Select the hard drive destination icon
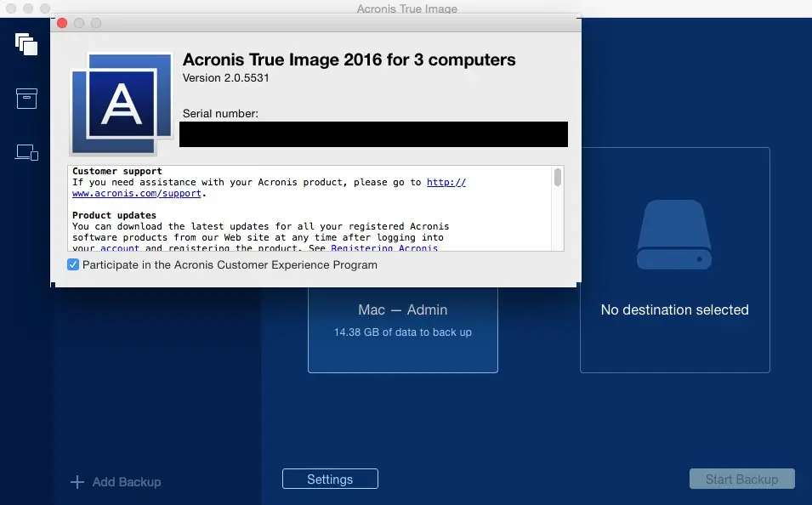Image resolution: width=812 pixels, height=505 pixels. (674, 235)
